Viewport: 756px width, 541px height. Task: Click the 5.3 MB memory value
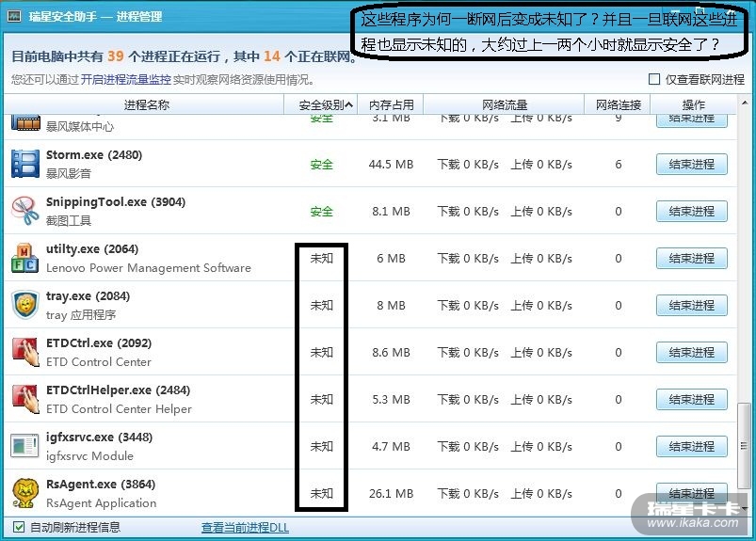point(391,399)
